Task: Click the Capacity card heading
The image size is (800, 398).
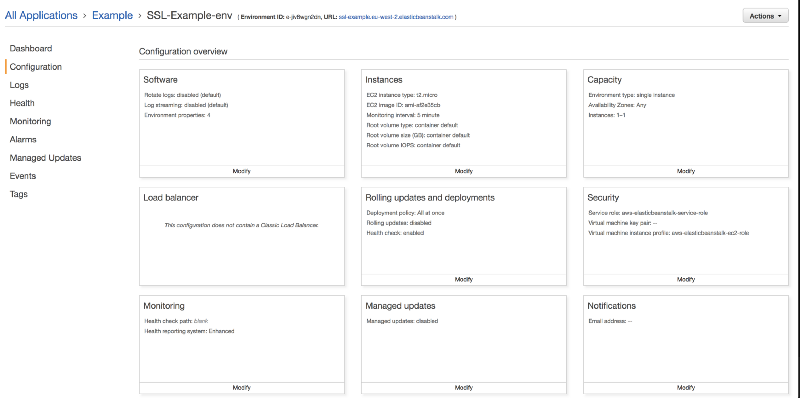Action: pyautogui.click(x=605, y=80)
